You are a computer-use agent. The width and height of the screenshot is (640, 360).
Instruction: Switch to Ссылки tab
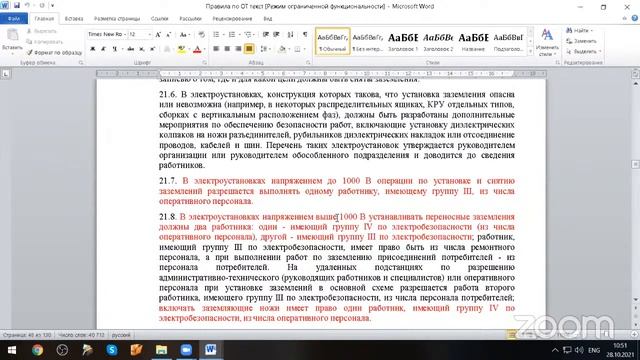point(159,19)
